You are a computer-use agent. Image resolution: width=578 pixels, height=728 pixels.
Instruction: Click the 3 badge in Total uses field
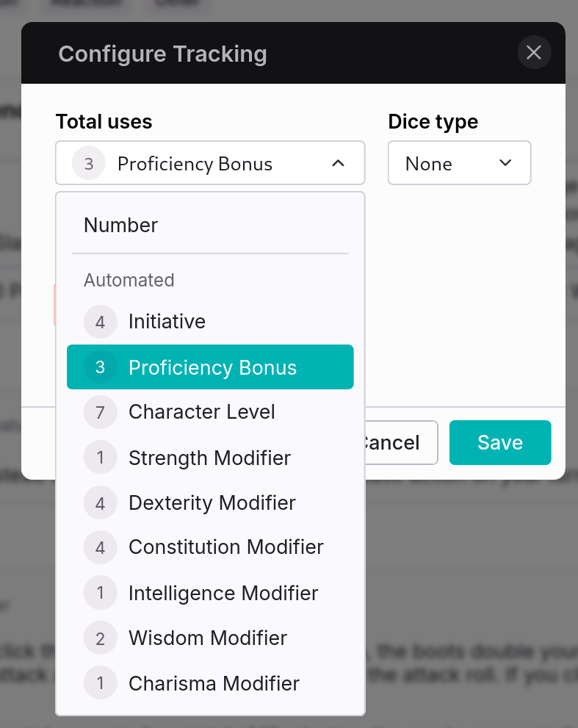coord(89,164)
